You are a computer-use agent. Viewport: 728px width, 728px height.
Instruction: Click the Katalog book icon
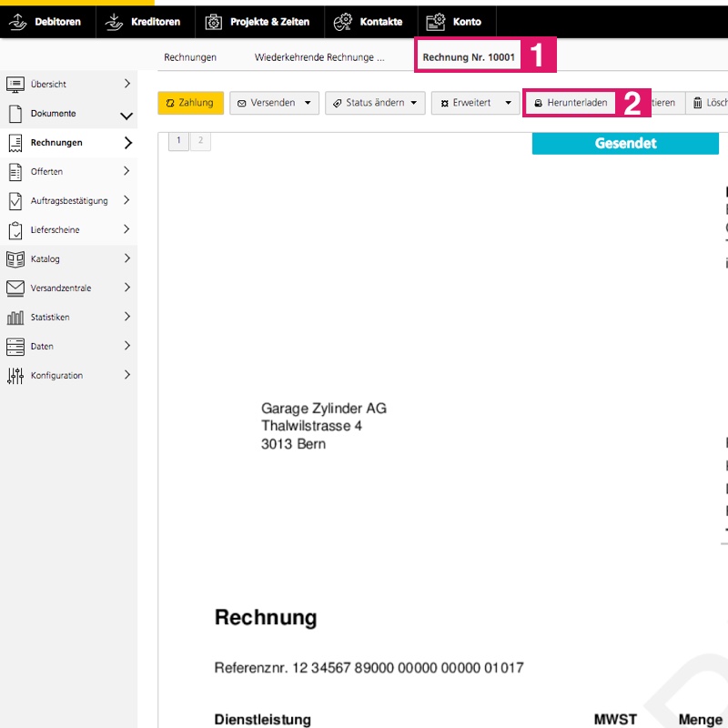click(15, 259)
